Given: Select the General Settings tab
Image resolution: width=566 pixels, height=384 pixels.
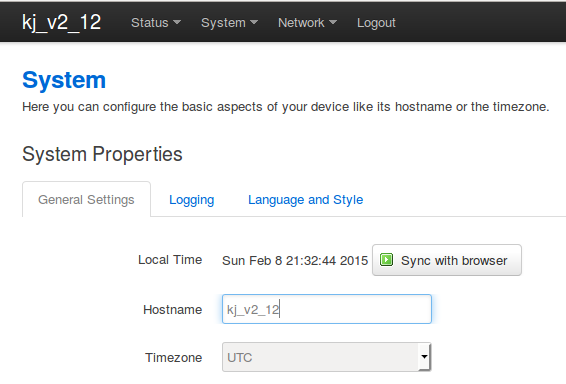Looking at the screenshot, I should tap(86, 200).
